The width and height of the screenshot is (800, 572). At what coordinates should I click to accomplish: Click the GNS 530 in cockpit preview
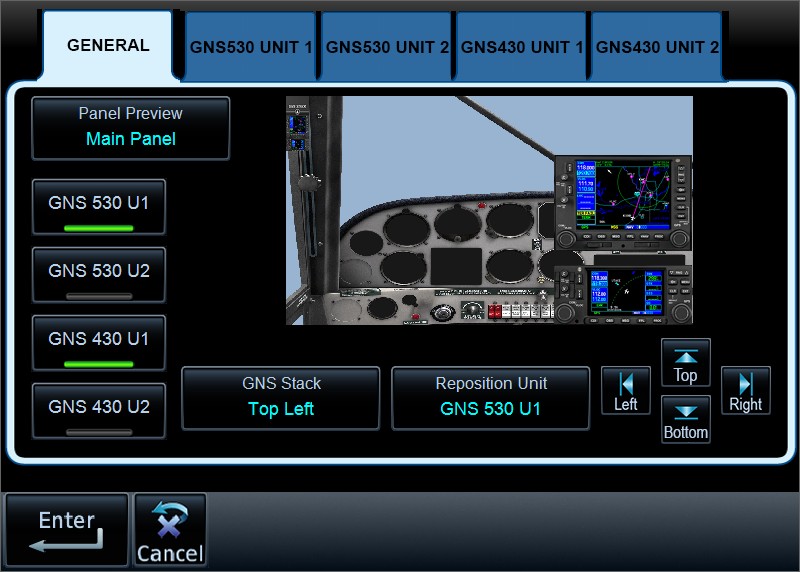622,203
